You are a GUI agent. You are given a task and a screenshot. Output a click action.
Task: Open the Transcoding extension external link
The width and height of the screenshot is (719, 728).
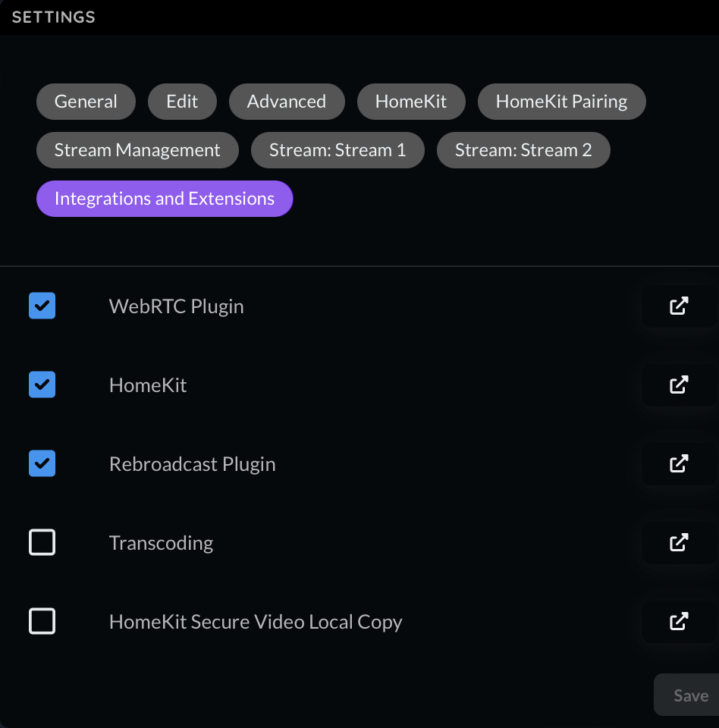[680, 542]
